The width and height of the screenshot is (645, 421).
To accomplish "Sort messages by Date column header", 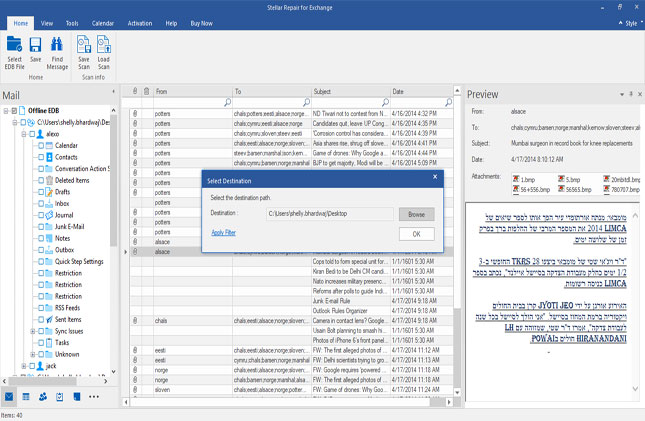I will tap(422, 91).
